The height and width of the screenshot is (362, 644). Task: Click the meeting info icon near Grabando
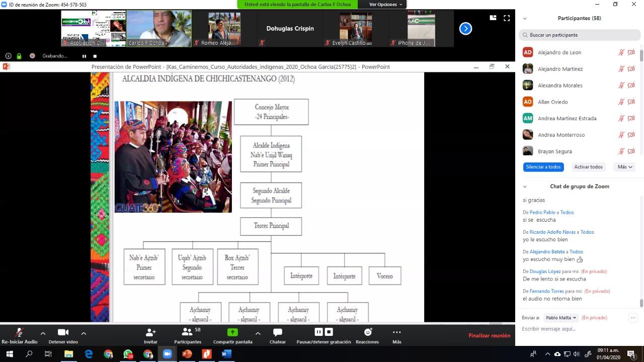[8, 56]
